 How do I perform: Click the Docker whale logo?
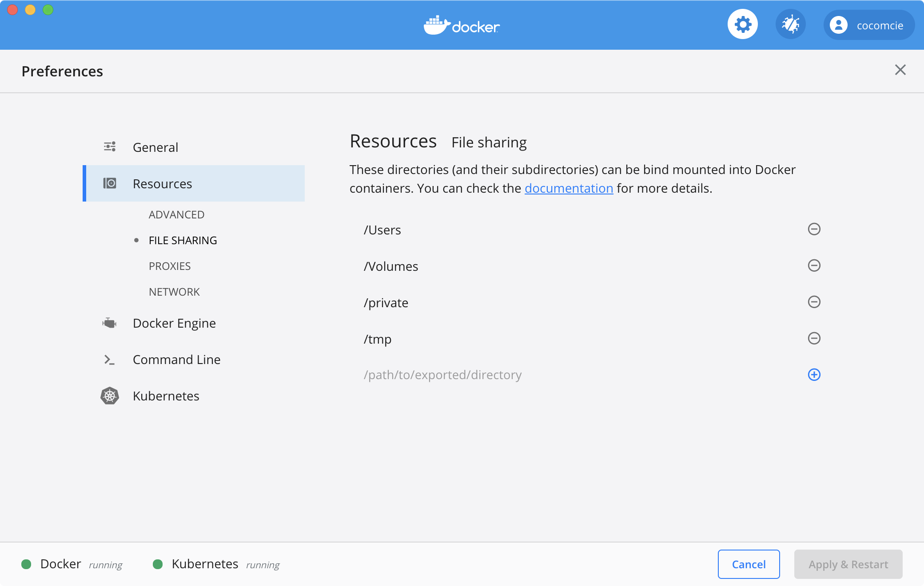click(462, 25)
